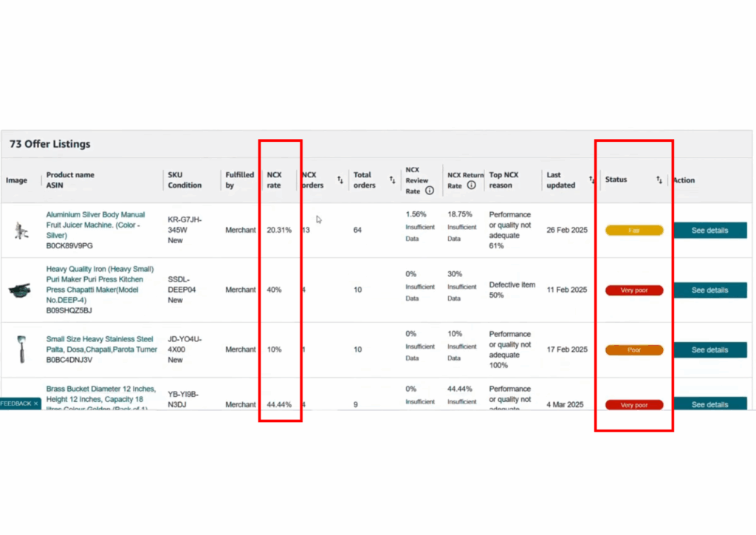This screenshot has width=756, height=535.
Task: Sort the table by NCX orders
Action: [x=340, y=180]
